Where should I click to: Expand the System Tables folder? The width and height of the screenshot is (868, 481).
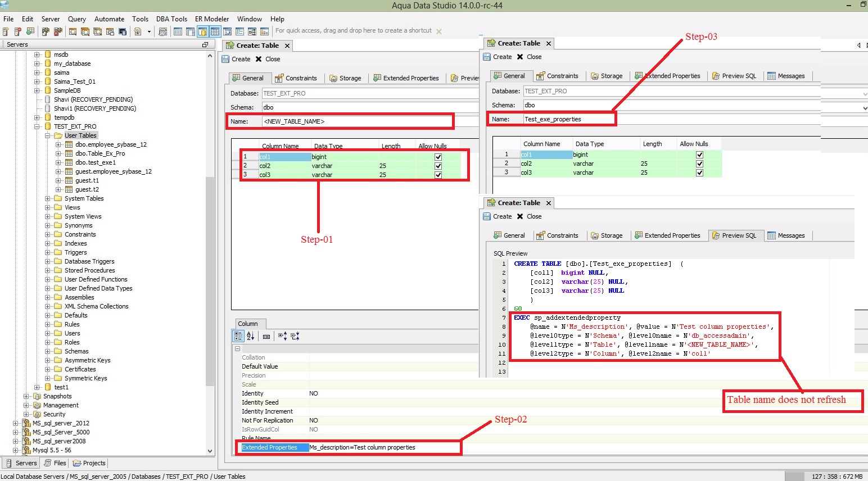pos(48,198)
